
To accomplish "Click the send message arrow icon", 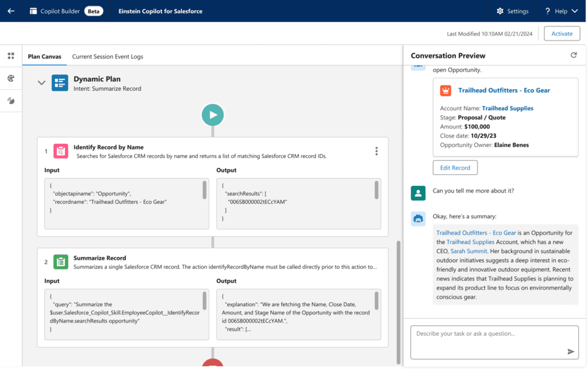I will [570, 351].
